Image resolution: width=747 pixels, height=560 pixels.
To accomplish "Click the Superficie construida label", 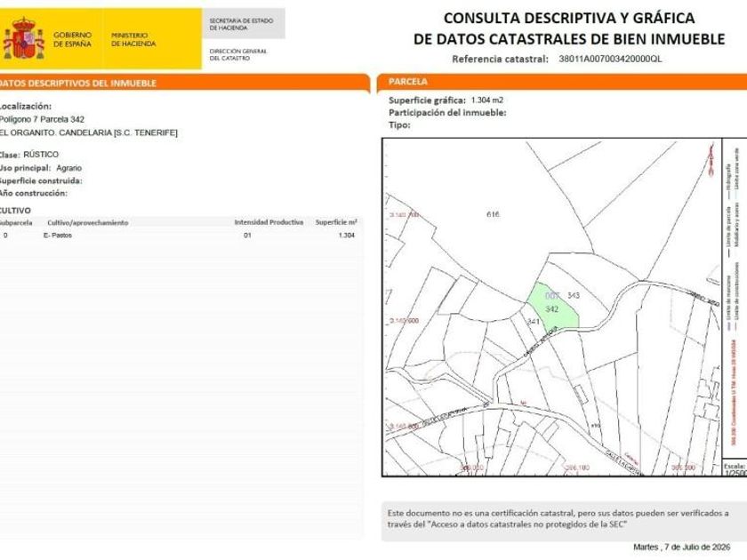I will [x=41, y=181].
